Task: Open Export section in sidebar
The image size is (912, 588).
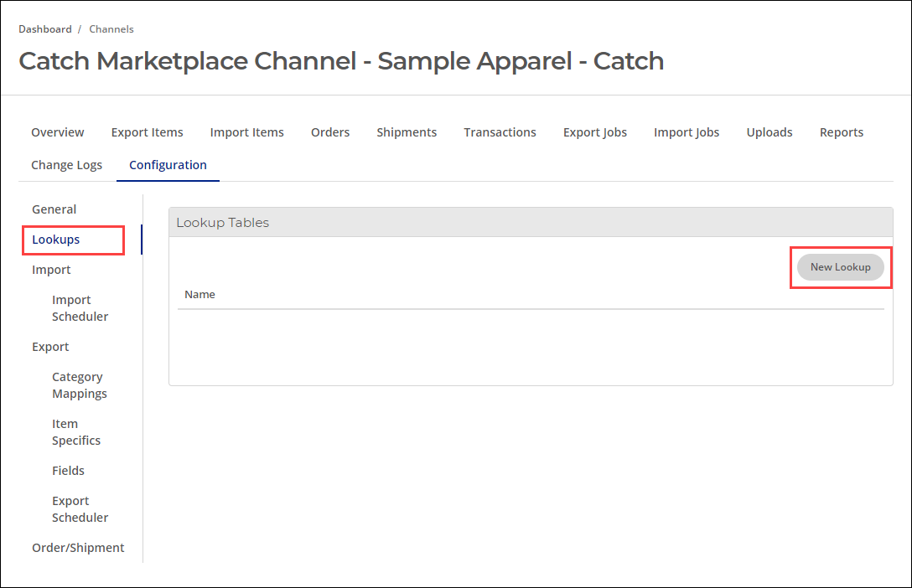Action: (x=50, y=347)
